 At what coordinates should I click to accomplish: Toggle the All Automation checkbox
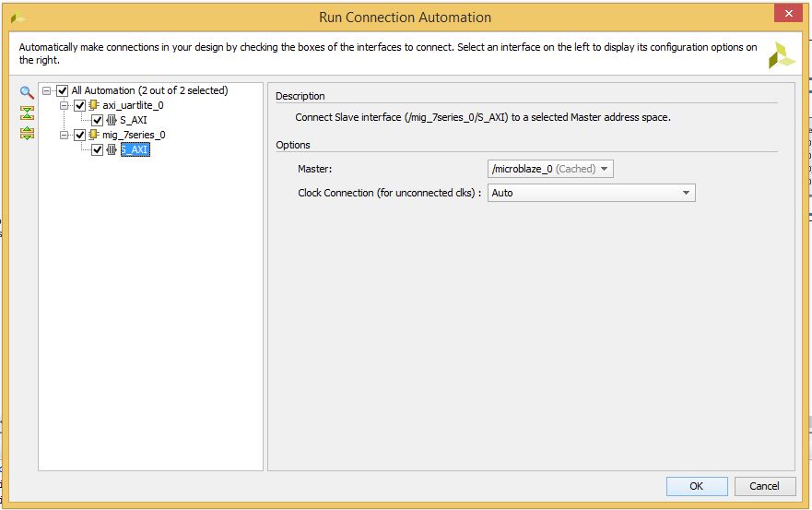tap(62, 90)
